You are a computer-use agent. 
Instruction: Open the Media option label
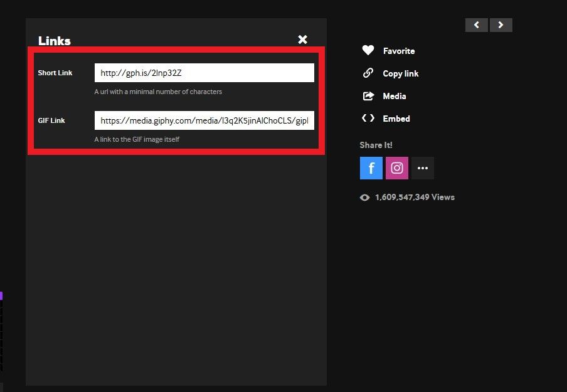[395, 96]
